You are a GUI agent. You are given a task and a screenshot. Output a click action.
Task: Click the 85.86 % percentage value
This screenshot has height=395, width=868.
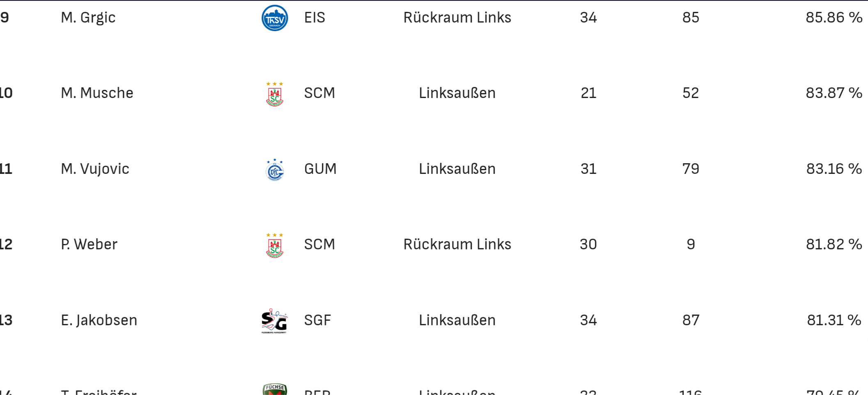834,18
